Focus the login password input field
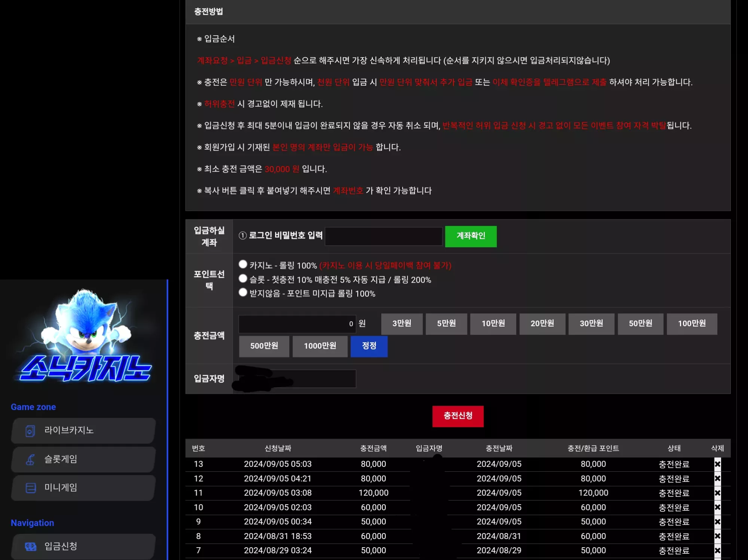The width and height of the screenshot is (748, 560). point(384,236)
